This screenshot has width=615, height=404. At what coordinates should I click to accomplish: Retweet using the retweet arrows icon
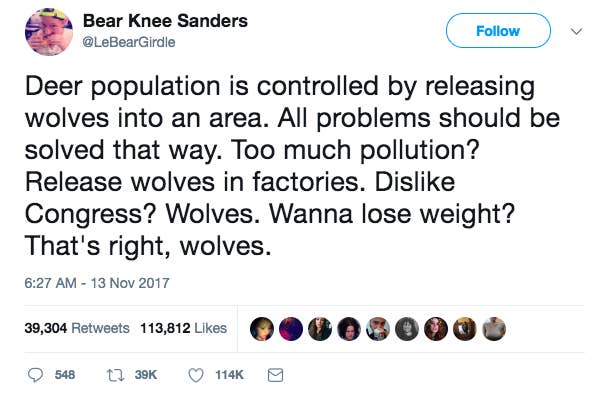pyautogui.click(x=116, y=375)
